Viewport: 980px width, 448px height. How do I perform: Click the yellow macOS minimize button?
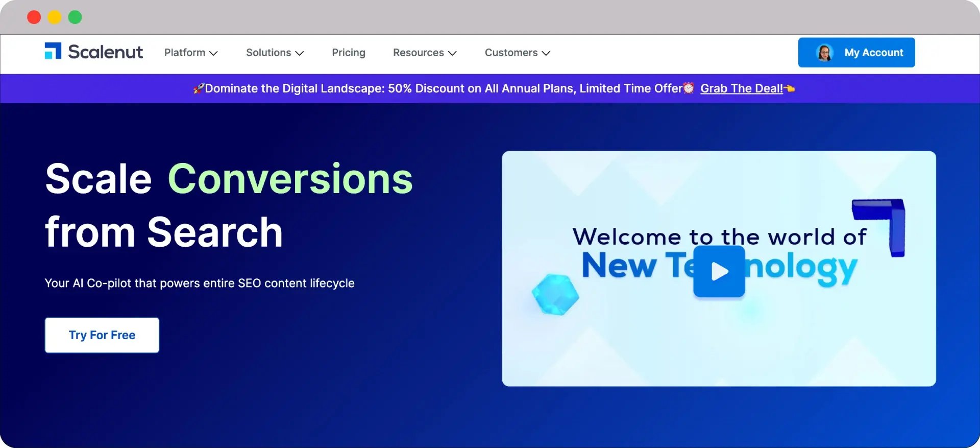[55, 17]
